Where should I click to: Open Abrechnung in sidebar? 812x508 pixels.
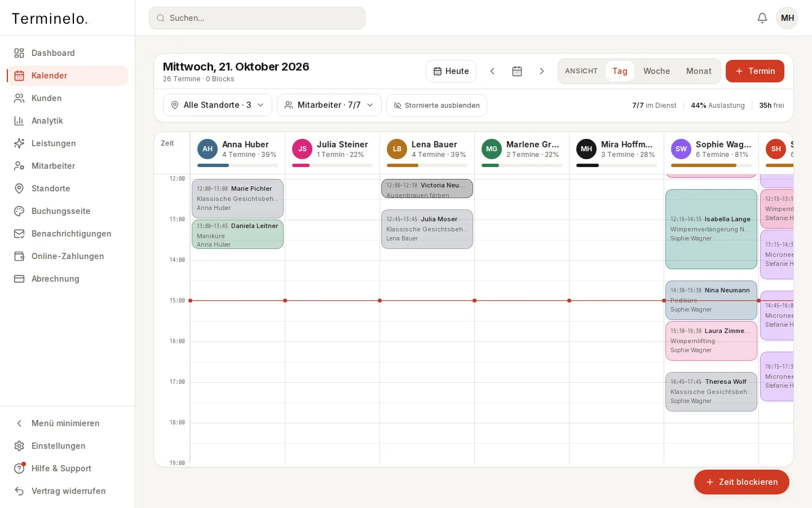pyautogui.click(x=68, y=279)
